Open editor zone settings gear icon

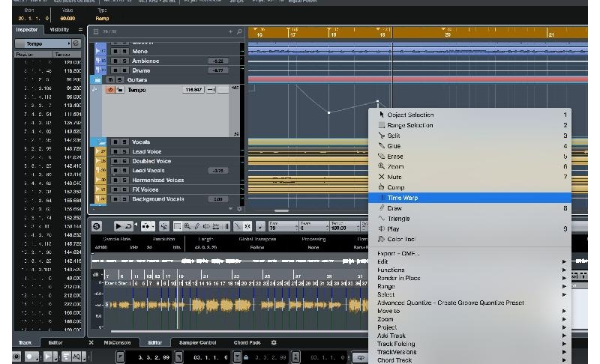274,342
